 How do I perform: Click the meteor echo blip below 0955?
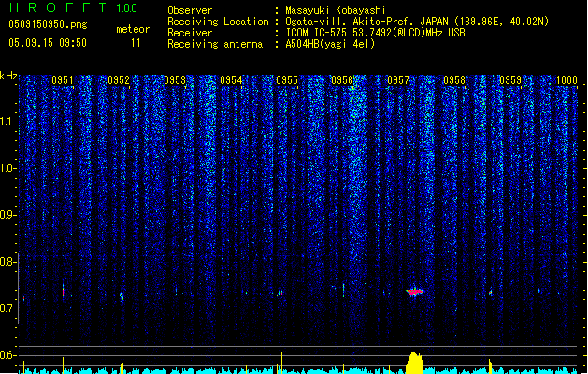[x=280, y=293]
